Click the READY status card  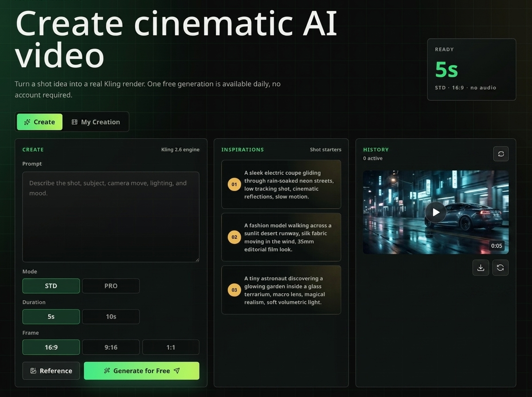coord(472,70)
